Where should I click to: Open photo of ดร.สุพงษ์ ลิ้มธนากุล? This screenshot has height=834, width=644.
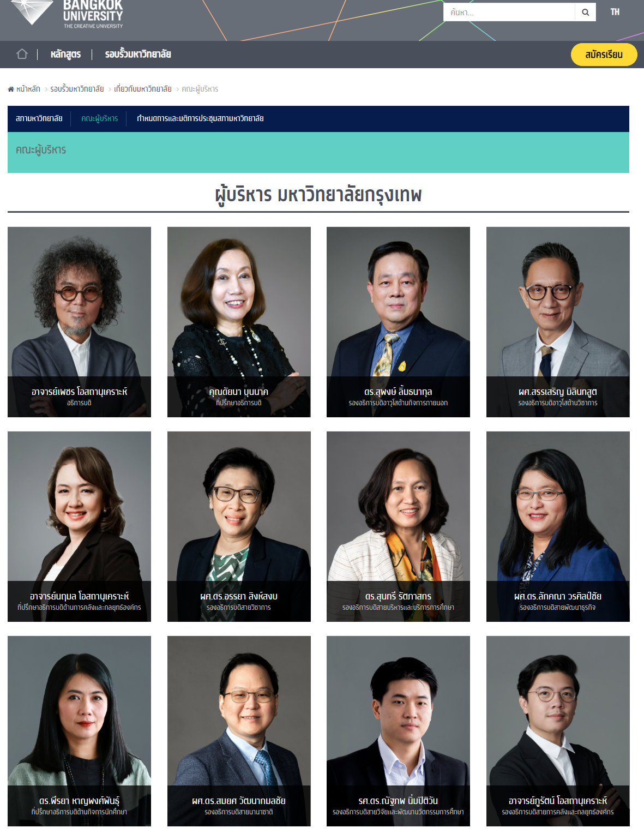(398, 322)
